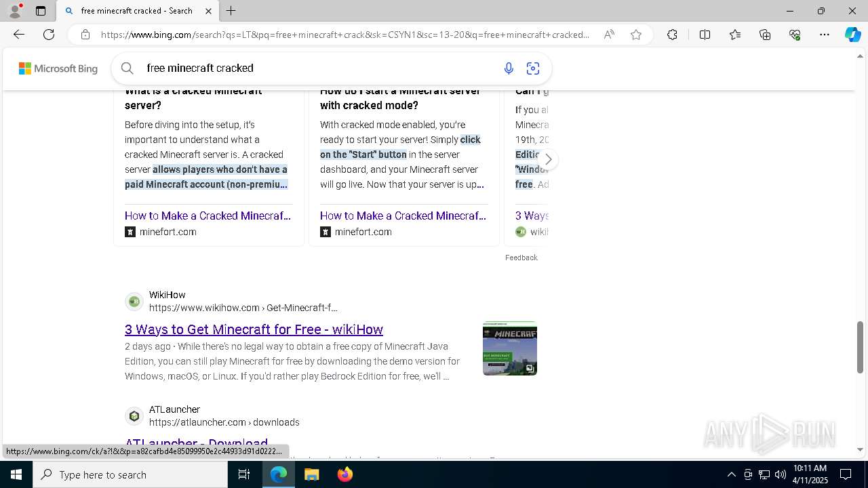The width and height of the screenshot is (868, 488).
Task: Click the Bing search magnifier icon
Action: tap(127, 68)
